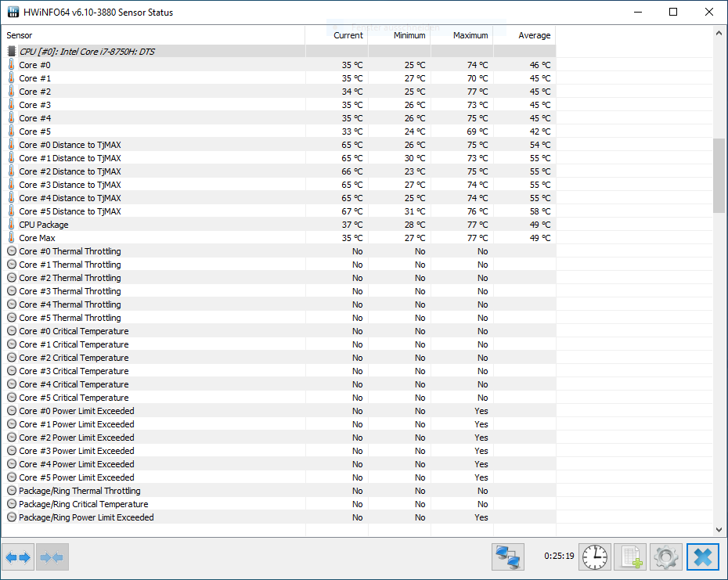Click the Maximum column header

tap(462, 35)
